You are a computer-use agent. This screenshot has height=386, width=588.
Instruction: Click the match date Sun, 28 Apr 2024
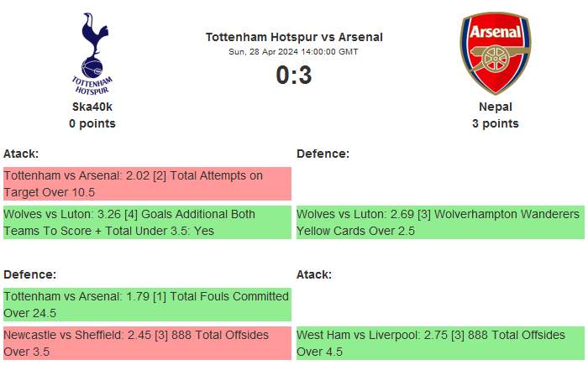pyautogui.click(x=294, y=51)
